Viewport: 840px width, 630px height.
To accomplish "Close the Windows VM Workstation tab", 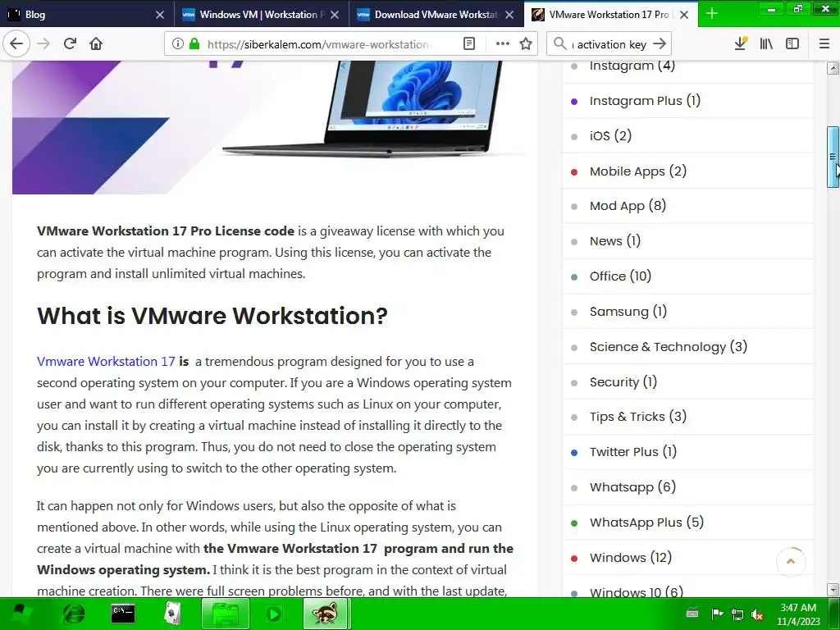I will pos(335,15).
